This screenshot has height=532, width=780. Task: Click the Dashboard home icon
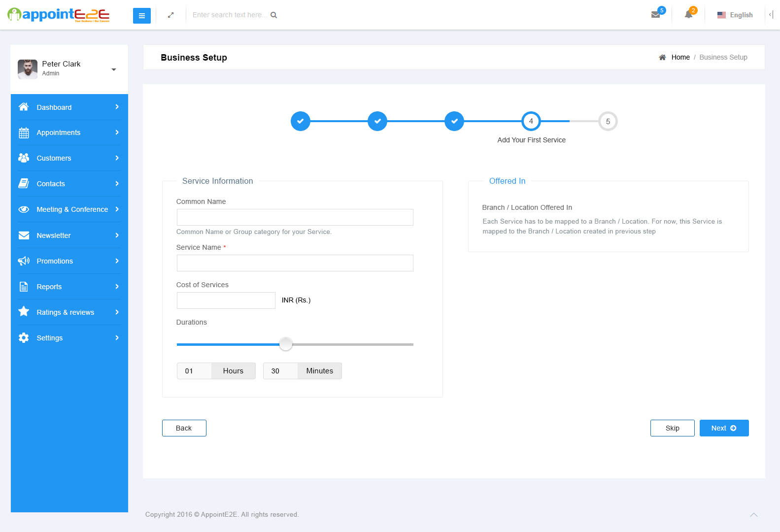(x=24, y=107)
